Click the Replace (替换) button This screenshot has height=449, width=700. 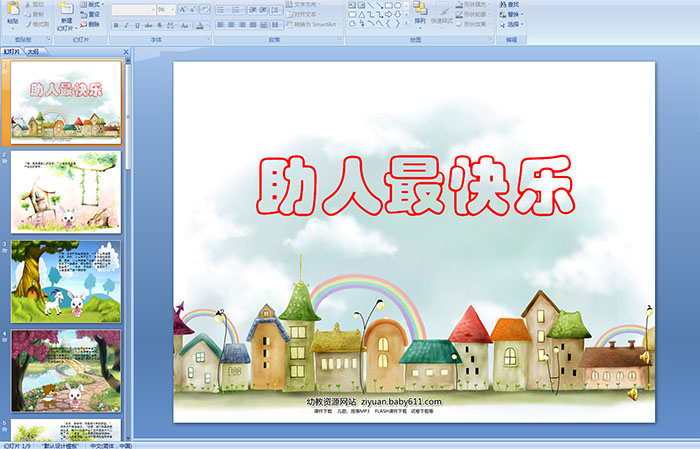(510, 15)
